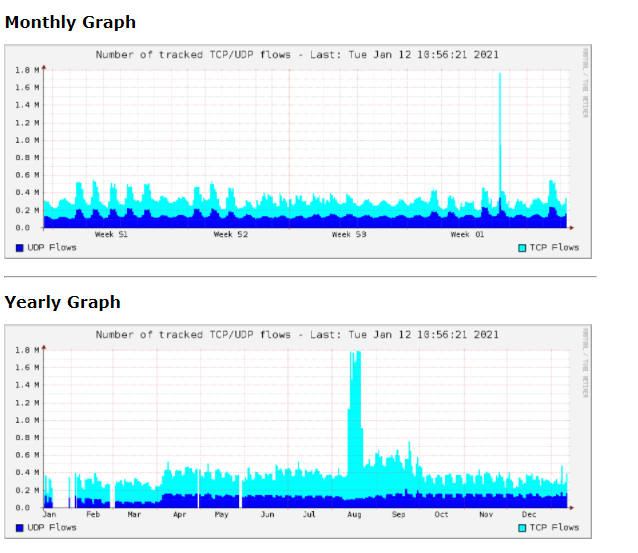Select the TCP Flows cyan swatch in yearly graph
The height and width of the screenshot is (553, 638).
tap(522, 527)
